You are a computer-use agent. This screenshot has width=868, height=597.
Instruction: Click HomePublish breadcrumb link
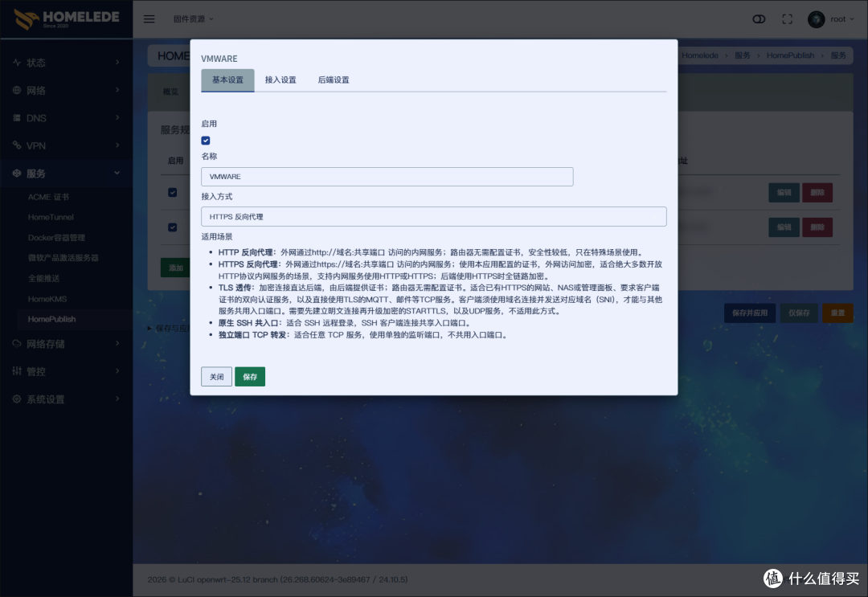point(790,55)
